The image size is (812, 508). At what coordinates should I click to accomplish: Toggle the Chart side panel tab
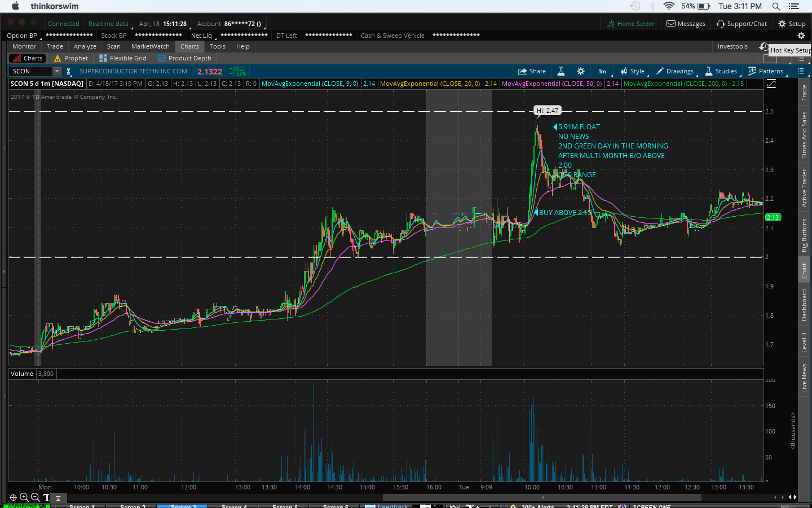click(804, 271)
